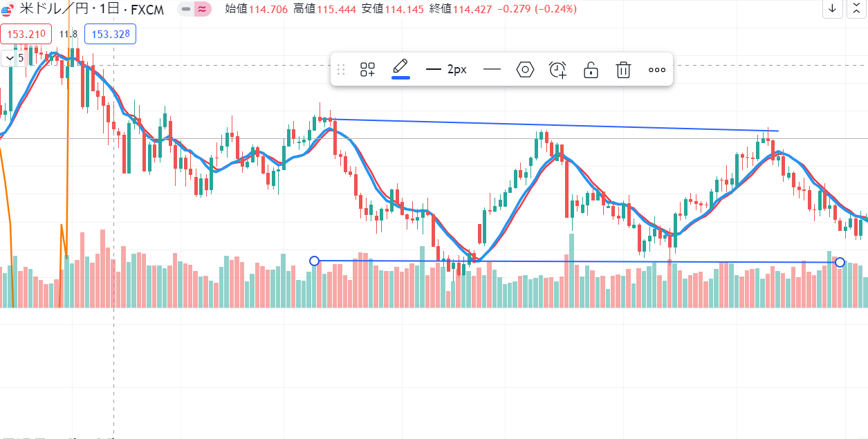Click the grey market status pill
The width and height of the screenshot is (868, 439).
click(x=185, y=9)
